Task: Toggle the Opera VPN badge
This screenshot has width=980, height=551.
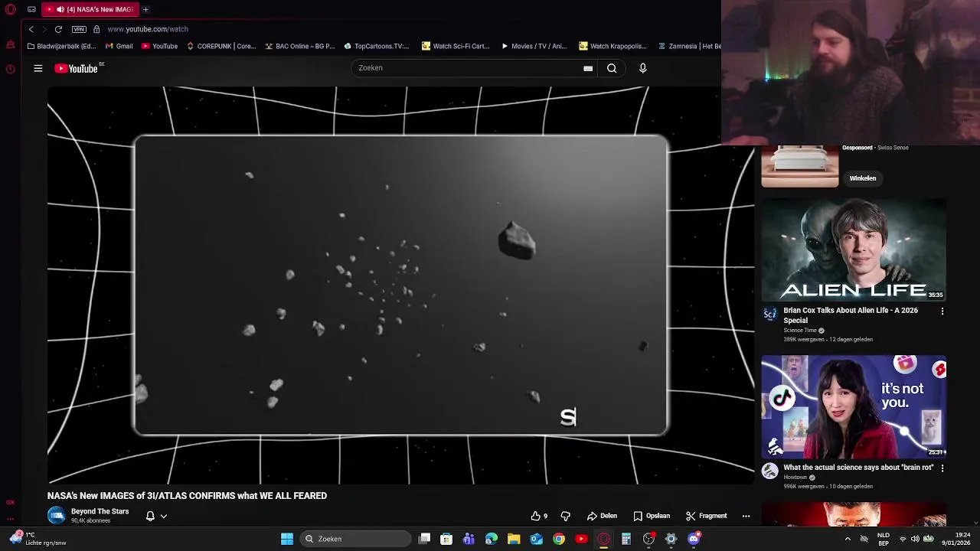Action: pos(79,29)
